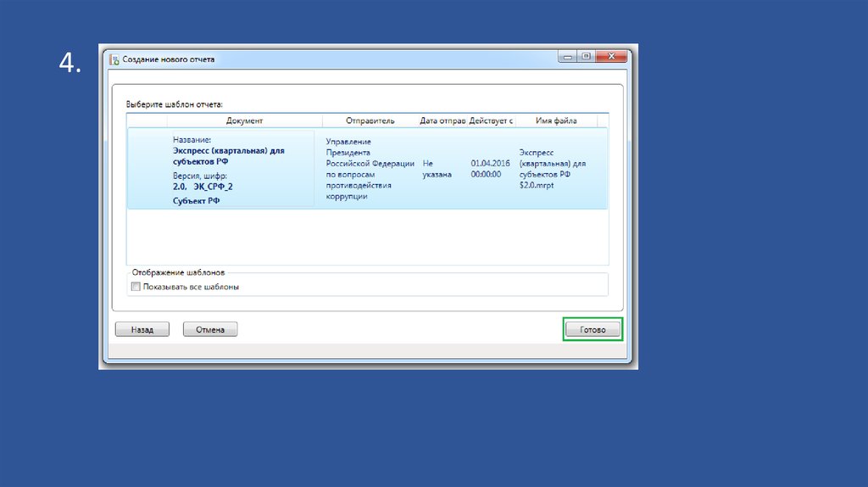
Task: Click the report app icon in title bar
Action: pos(114,59)
